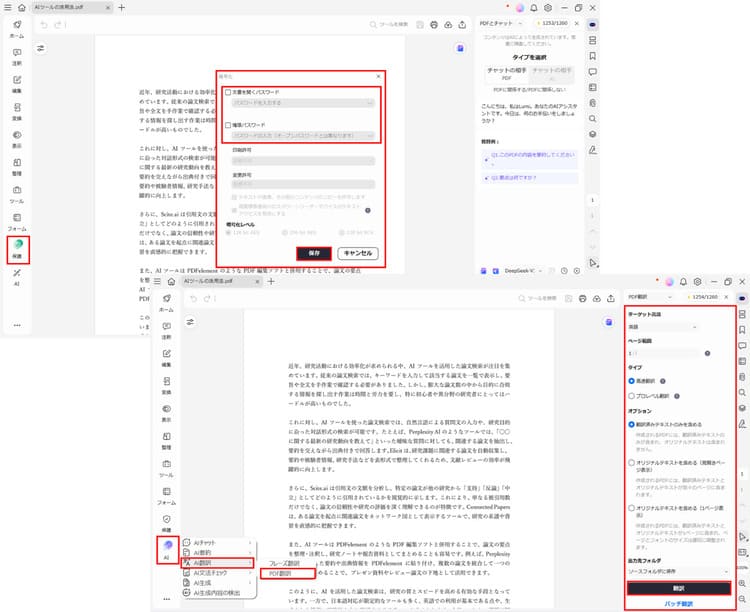Select PDF翻訳 from the AI submenu
The image size is (750, 612).
click(283, 573)
